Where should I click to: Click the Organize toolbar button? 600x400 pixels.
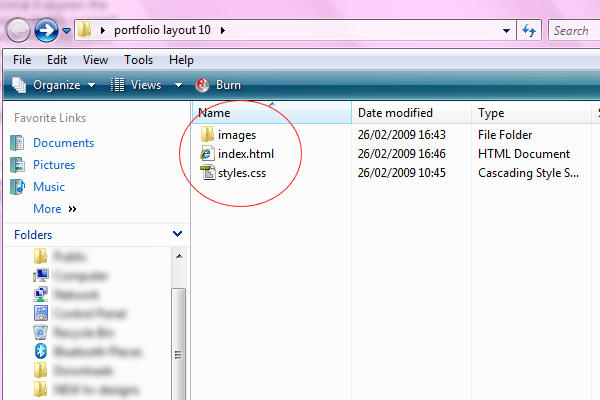pos(54,85)
